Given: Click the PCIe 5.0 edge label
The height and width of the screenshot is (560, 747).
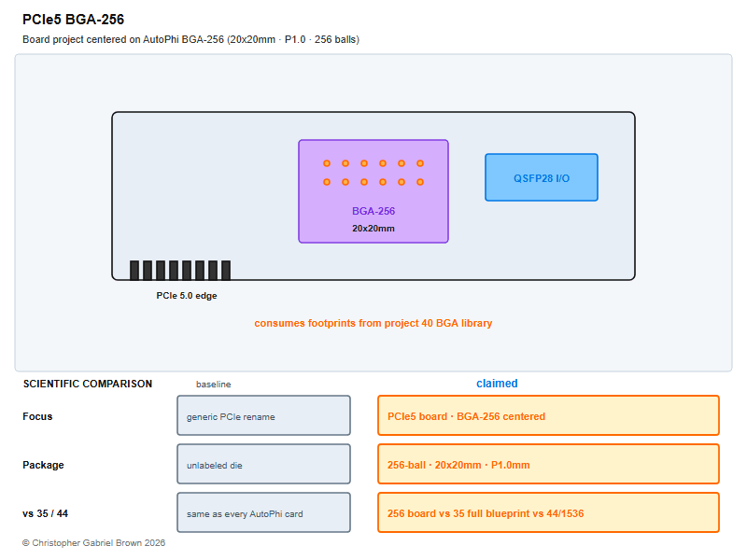Looking at the screenshot, I should coord(187,296).
